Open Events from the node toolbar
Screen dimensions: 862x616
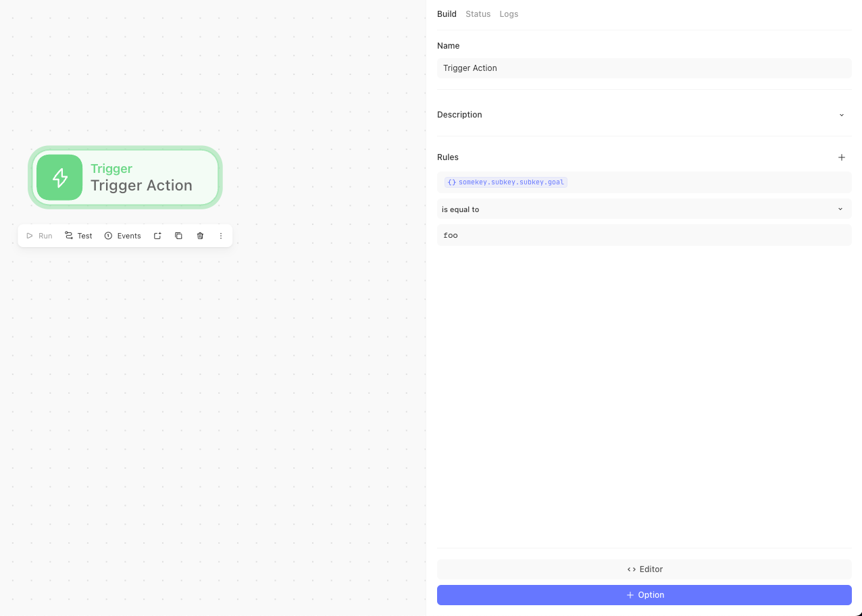(122, 236)
